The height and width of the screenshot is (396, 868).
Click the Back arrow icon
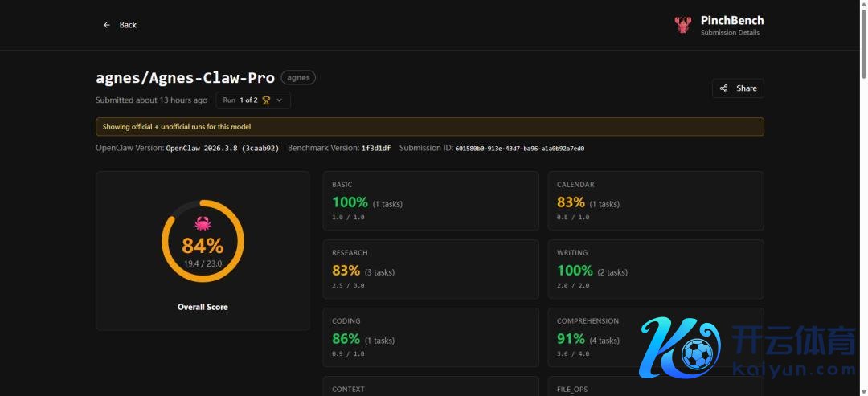(x=106, y=25)
